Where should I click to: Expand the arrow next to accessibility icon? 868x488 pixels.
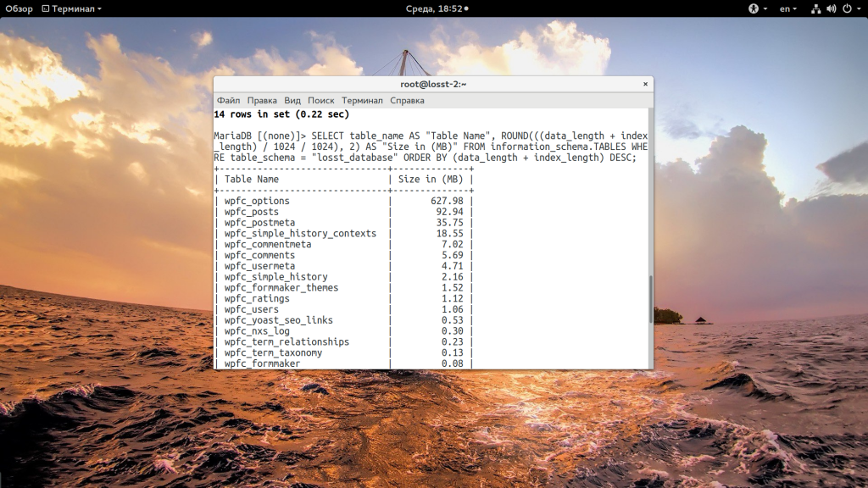click(765, 8)
